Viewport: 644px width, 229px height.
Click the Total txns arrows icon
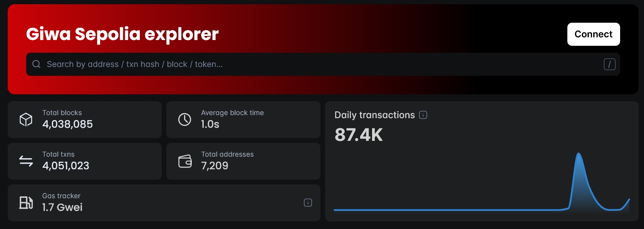tap(26, 161)
